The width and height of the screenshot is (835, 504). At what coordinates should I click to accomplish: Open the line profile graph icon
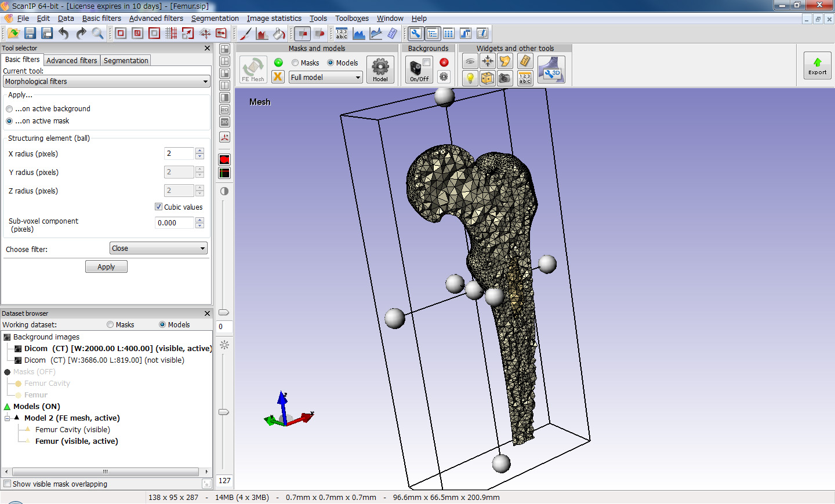pos(376,34)
